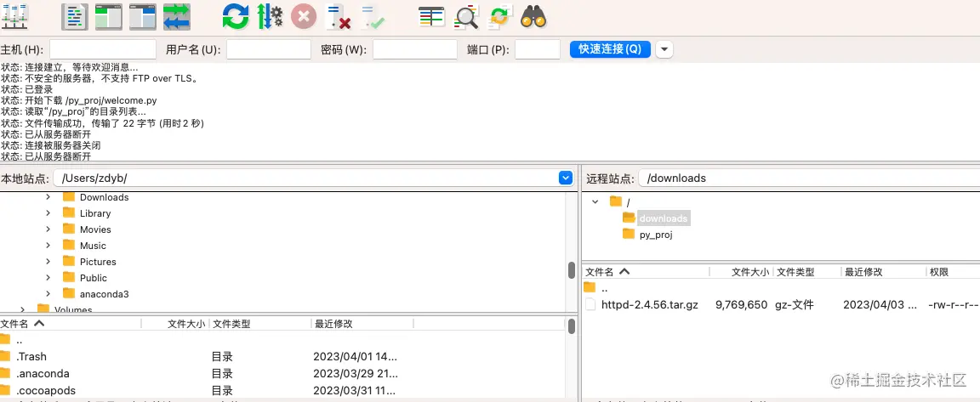Screen dimensions: 980x402
Task: Reconnect to the last server icon
Action: pos(373,17)
